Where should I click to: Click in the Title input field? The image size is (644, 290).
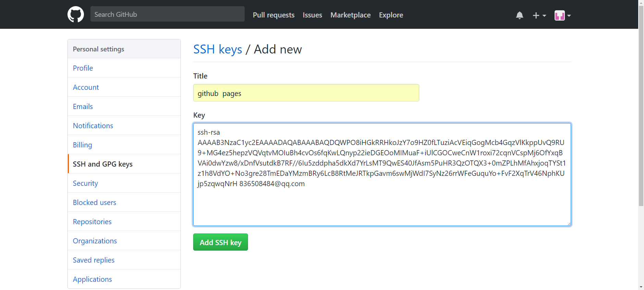(306, 93)
